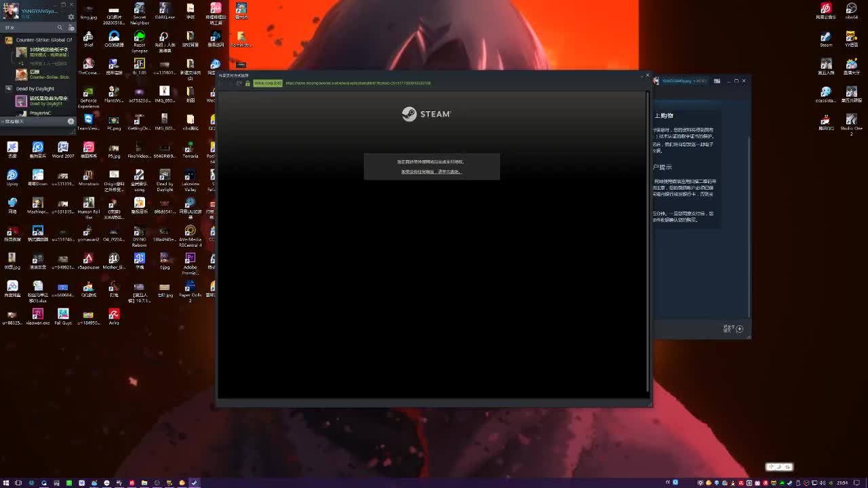Launch Razer Synapse desktop shortcut
The width and height of the screenshot is (868, 488).
(139, 39)
